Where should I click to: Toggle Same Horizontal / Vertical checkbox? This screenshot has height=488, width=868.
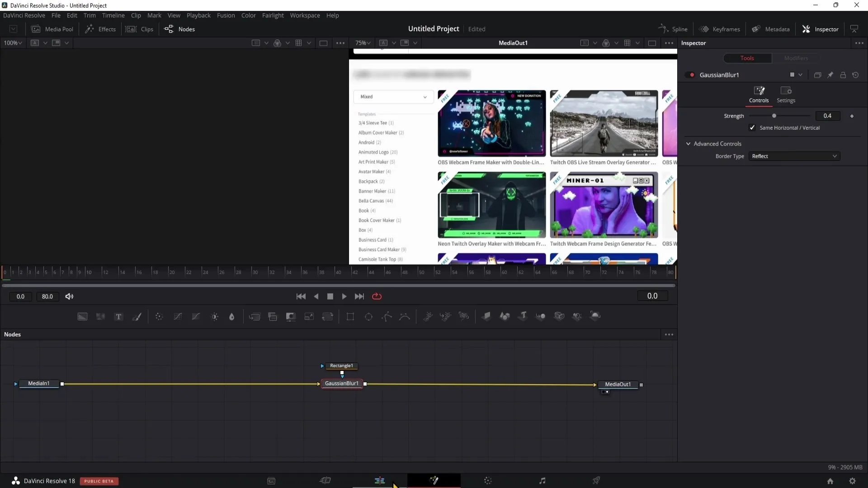tap(752, 127)
